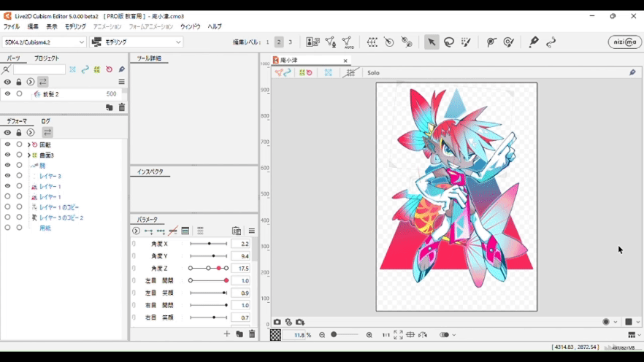Delete parameter via trash icon
Viewport: 644px width, 362px height.
252,334
